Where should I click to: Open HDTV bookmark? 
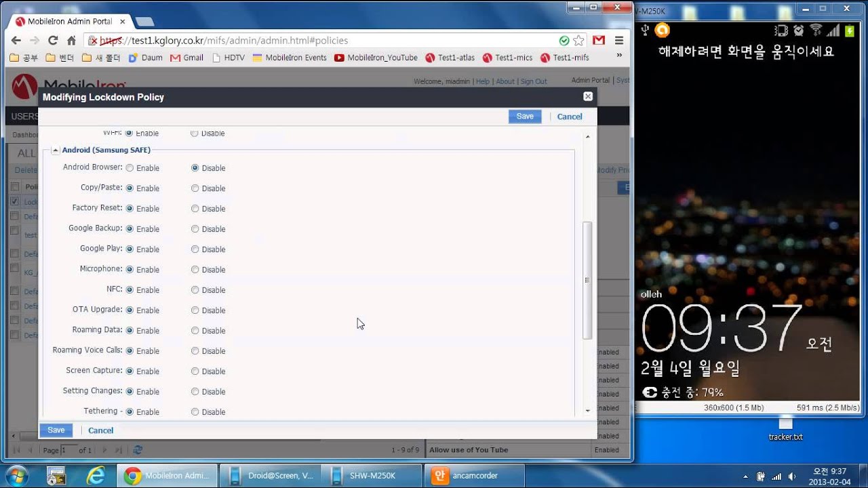pyautogui.click(x=229, y=58)
